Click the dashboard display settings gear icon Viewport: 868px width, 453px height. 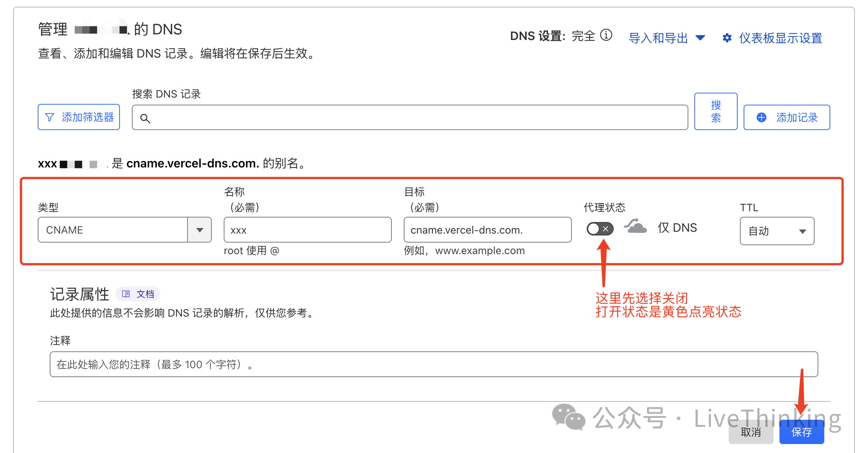tap(727, 38)
